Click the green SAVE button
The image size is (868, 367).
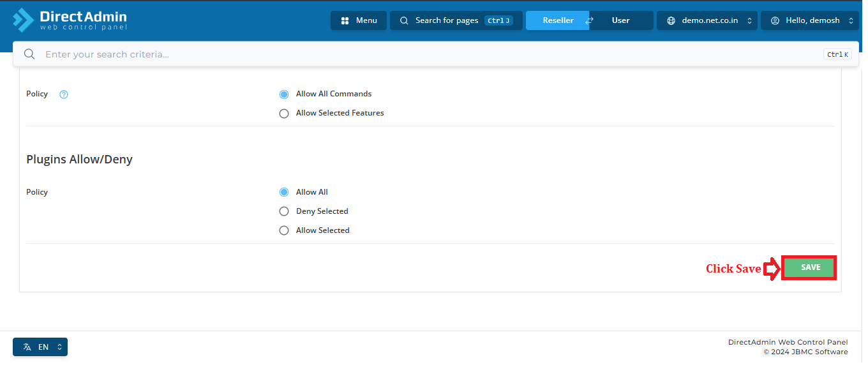tap(810, 267)
